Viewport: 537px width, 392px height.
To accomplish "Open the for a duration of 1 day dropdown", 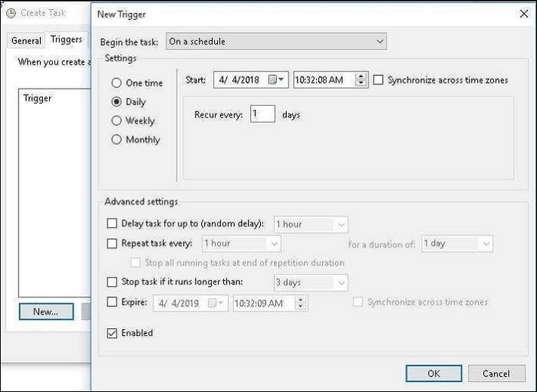I will click(x=457, y=244).
